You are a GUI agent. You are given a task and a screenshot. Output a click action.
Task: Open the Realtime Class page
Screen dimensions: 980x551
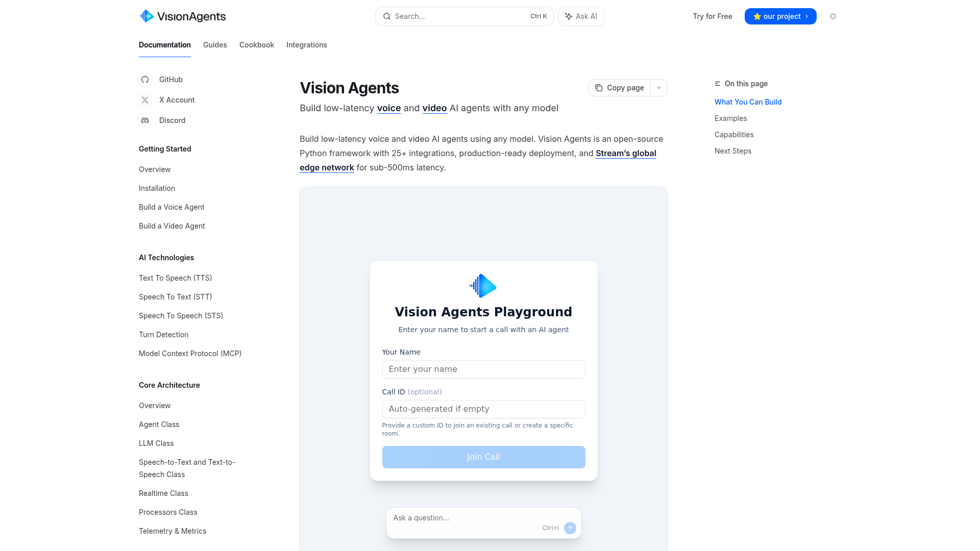(x=163, y=493)
